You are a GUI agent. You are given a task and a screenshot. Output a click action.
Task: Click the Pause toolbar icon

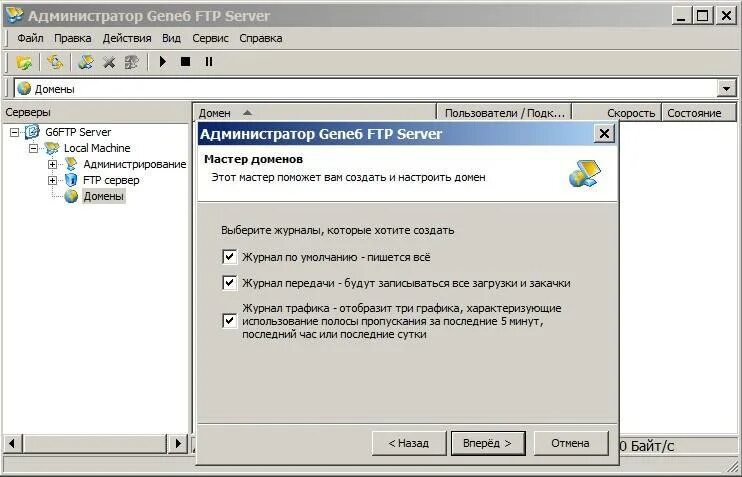(x=209, y=62)
